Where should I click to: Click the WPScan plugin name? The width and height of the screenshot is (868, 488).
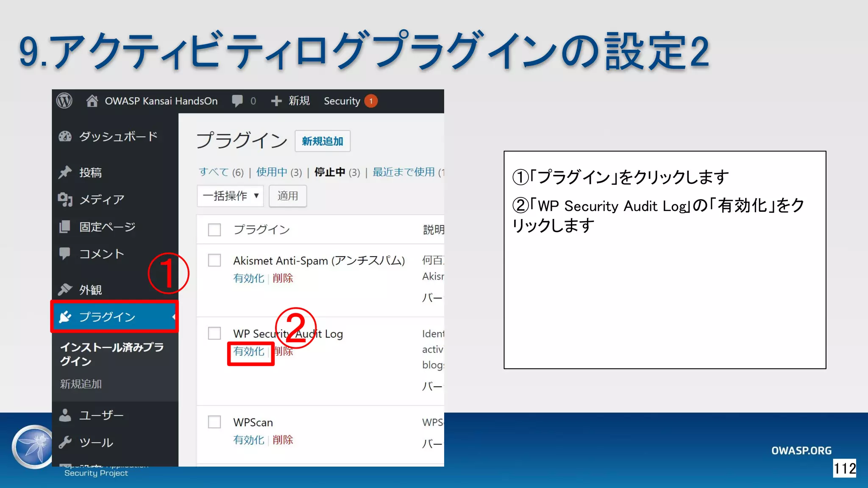click(253, 422)
